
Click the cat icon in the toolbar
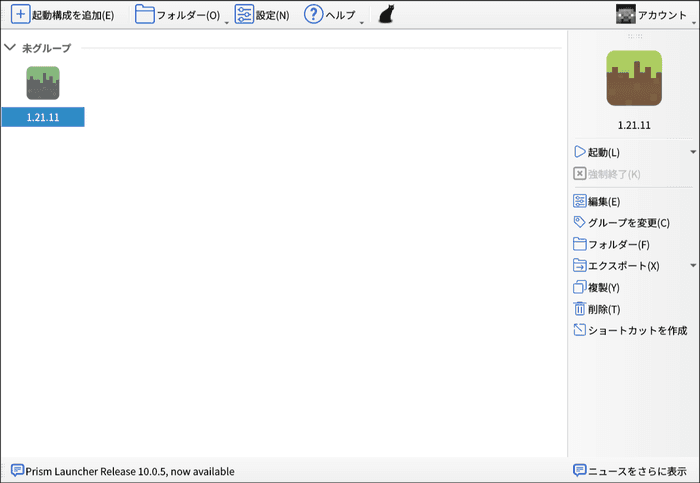click(386, 15)
